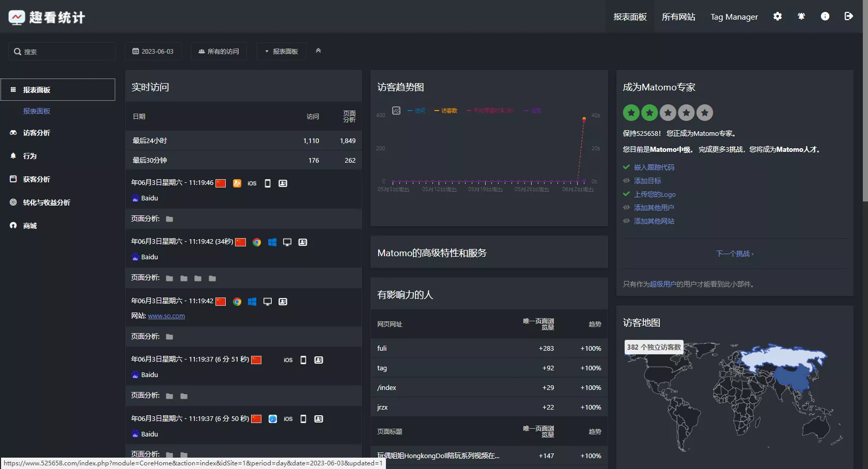
Task: Click the 下一个挑战 link
Action: tap(734, 254)
